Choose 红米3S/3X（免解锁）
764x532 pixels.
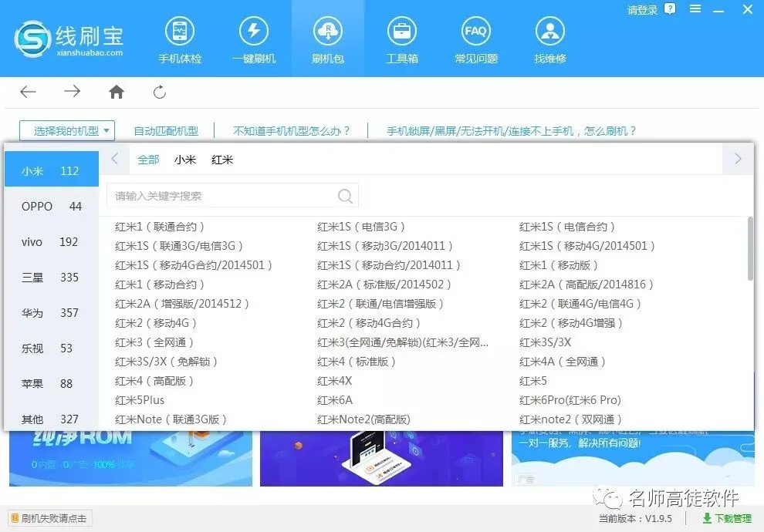pyautogui.click(x=166, y=362)
